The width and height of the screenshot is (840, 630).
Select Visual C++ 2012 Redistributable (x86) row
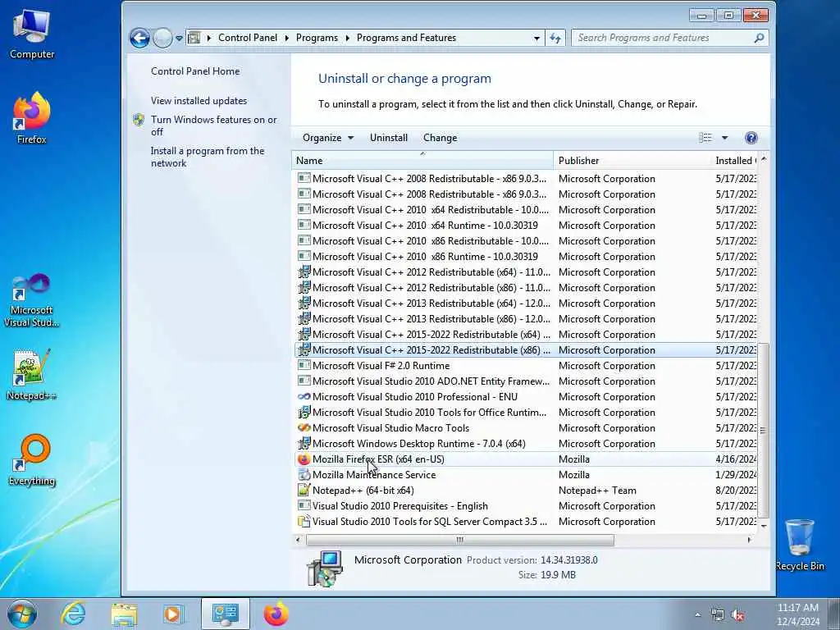[526, 288]
